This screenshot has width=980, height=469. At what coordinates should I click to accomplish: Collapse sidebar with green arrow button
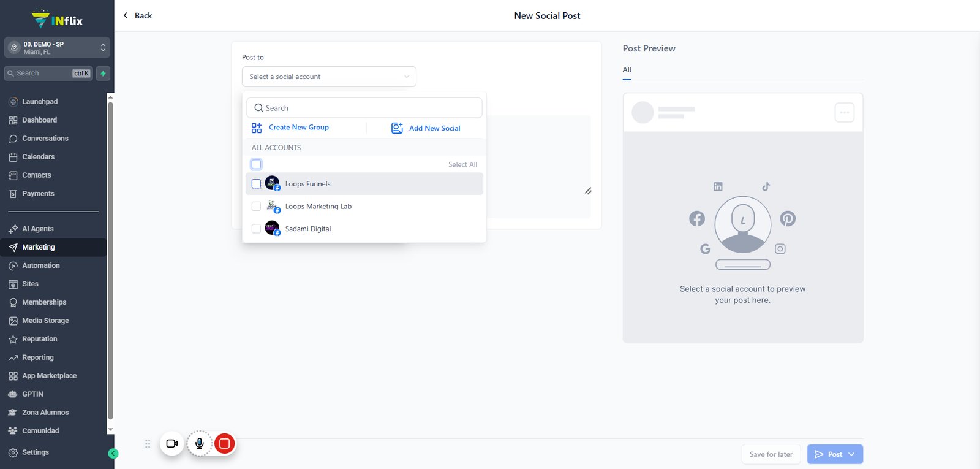[x=113, y=454]
